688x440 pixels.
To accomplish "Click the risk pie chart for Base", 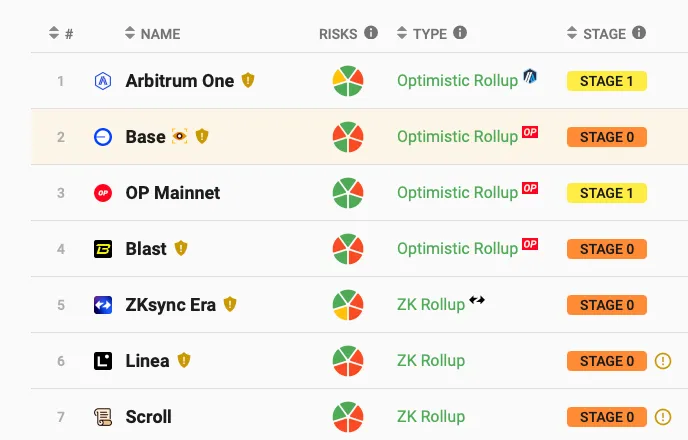I will click(348, 137).
